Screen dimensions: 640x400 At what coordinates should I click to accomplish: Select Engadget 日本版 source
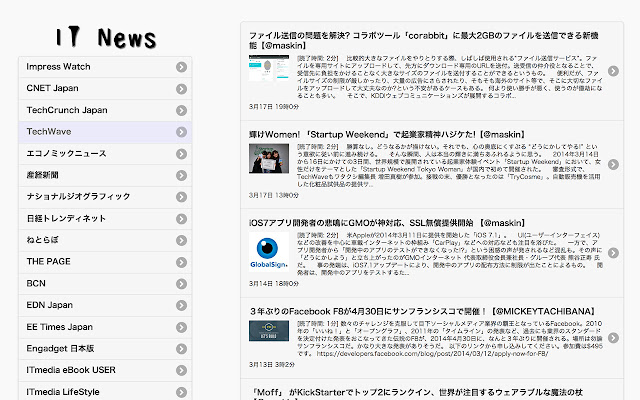click(105, 349)
